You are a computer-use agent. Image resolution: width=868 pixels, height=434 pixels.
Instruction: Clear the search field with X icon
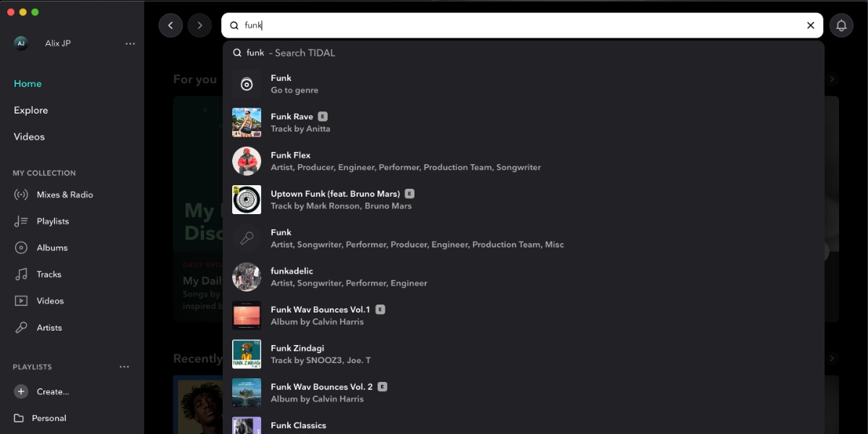click(810, 25)
